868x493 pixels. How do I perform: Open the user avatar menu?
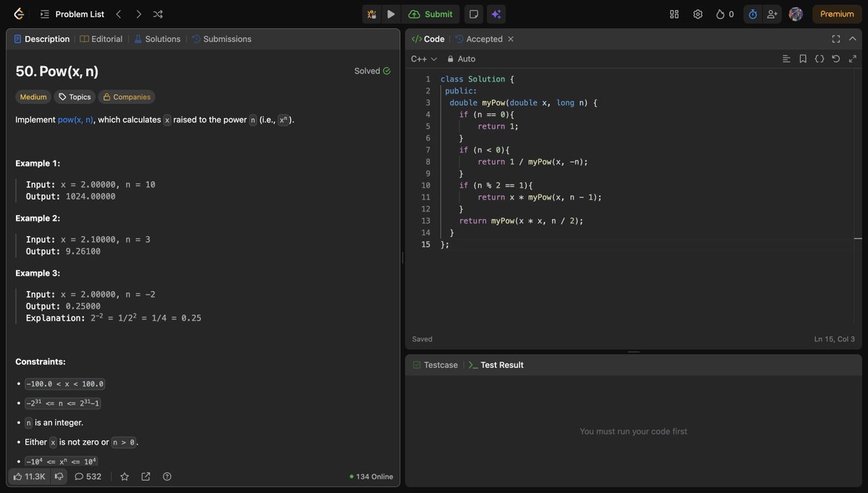796,14
